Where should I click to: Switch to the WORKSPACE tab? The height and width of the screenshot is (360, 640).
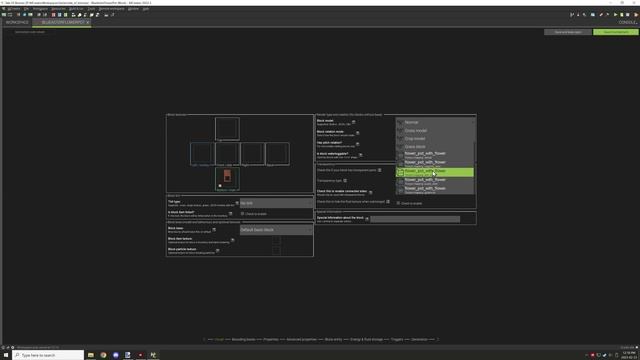(17, 22)
